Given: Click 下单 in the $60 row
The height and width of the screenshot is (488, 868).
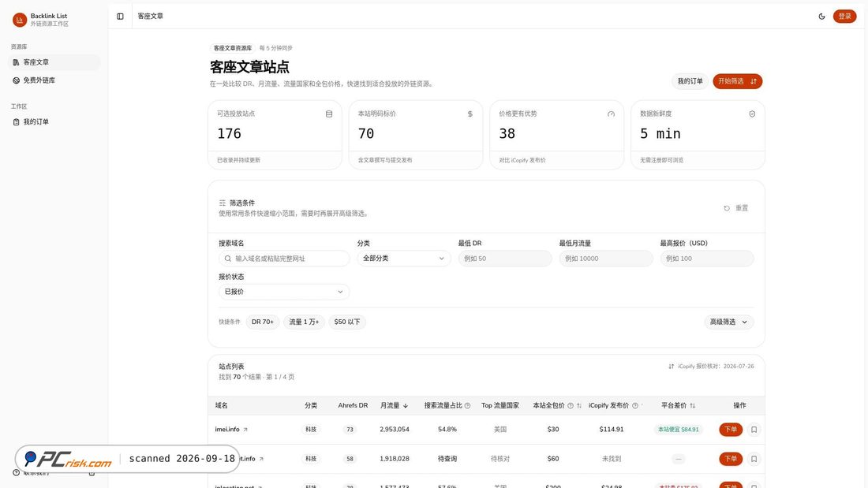Looking at the screenshot, I should 731,459.
